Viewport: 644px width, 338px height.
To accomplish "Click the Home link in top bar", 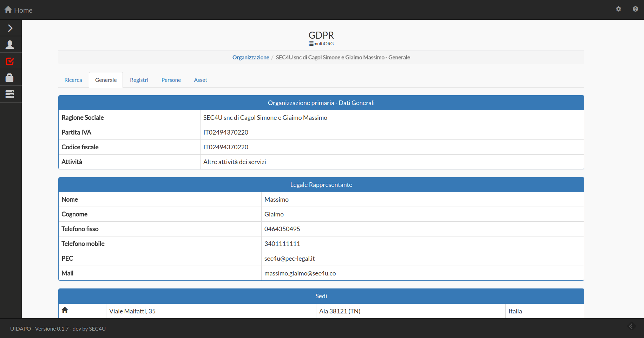I will pyautogui.click(x=19, y=10).
